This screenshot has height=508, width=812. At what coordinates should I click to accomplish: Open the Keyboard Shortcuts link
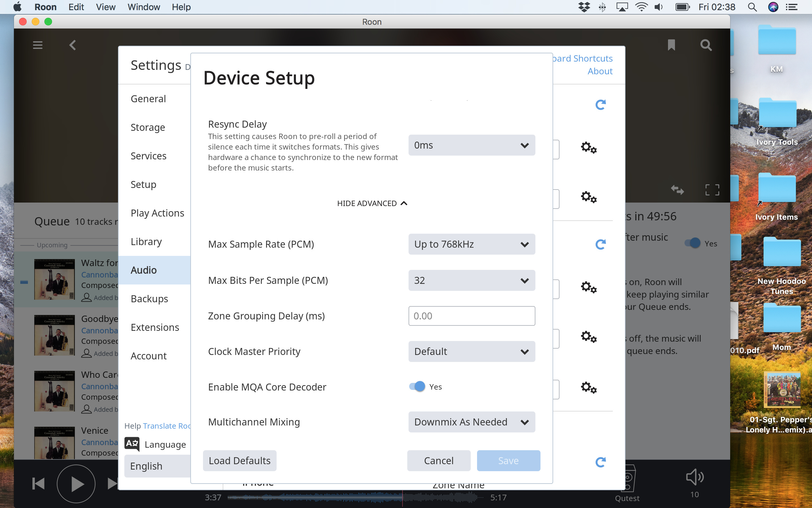click(583, 58)
